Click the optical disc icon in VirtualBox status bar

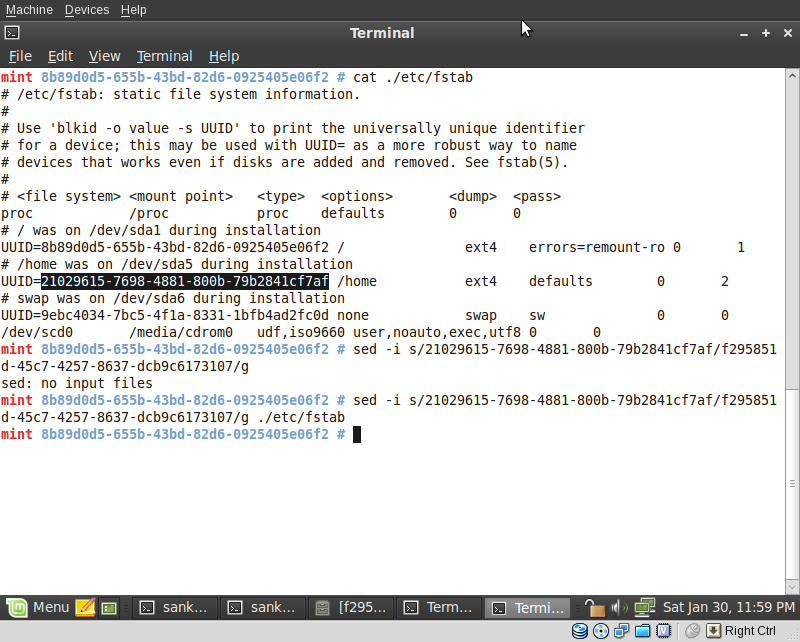[x=602, y=631]
